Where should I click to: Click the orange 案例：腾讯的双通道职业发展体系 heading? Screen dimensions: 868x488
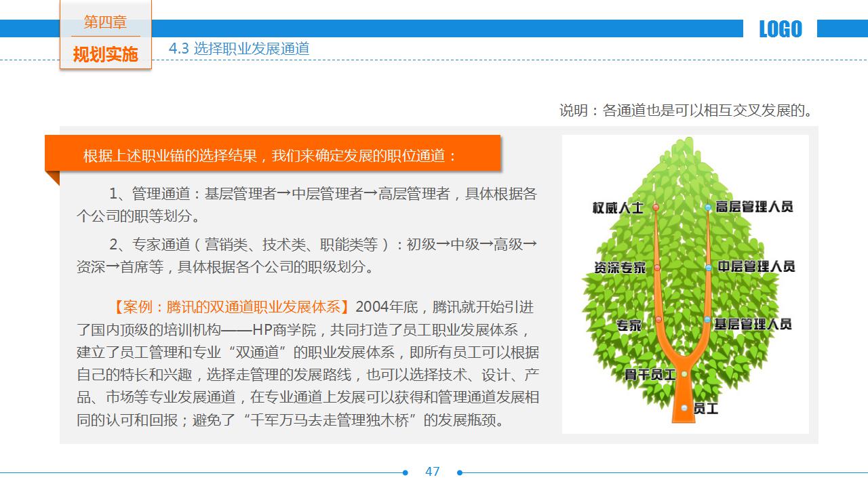(231, 307)
